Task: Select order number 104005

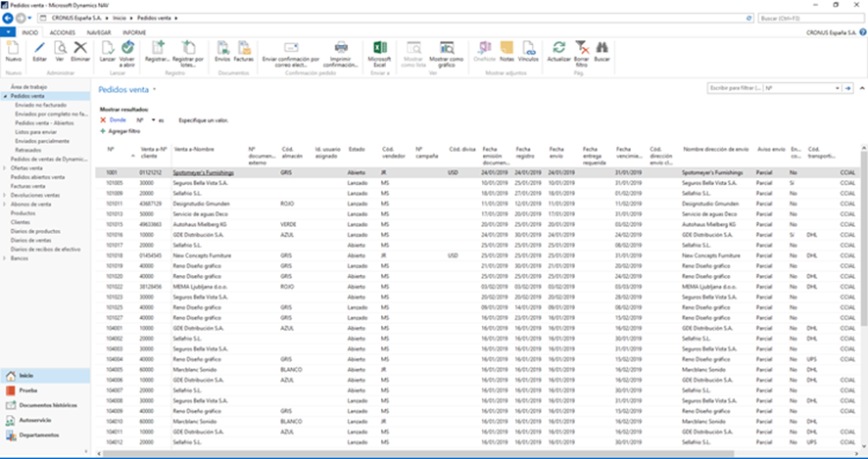Action: [115, 369]
